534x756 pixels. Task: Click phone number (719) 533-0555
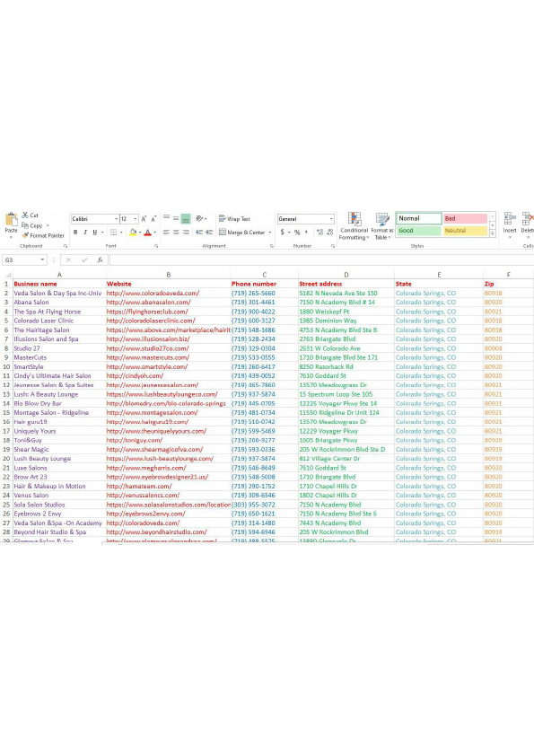(253, 357)
